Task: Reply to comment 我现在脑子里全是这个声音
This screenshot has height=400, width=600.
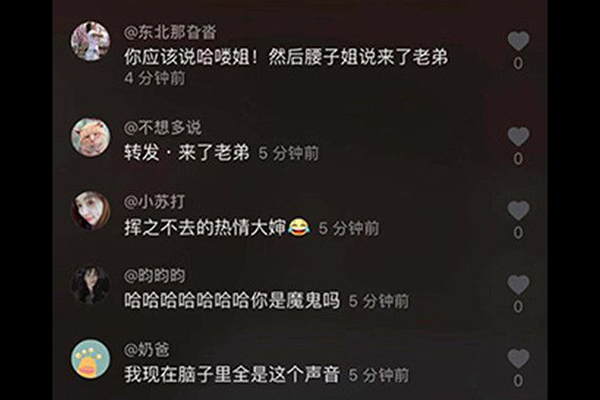Action: [x=232, y=375]
